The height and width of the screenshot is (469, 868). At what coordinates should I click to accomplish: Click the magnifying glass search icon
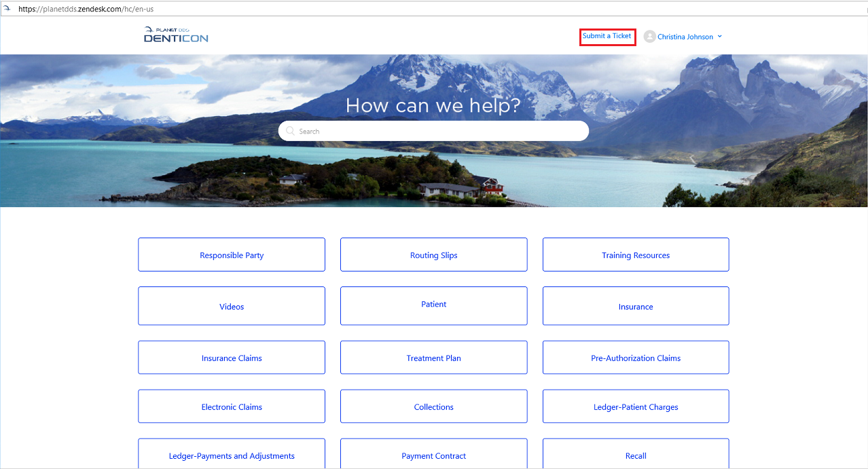290,130
